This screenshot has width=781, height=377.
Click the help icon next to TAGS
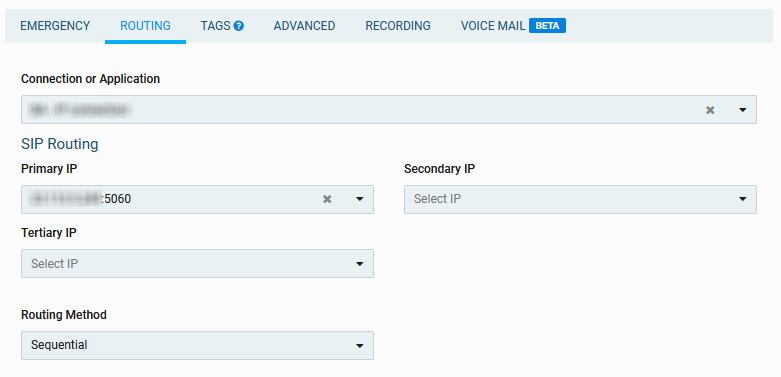click(x=239, y=26)
